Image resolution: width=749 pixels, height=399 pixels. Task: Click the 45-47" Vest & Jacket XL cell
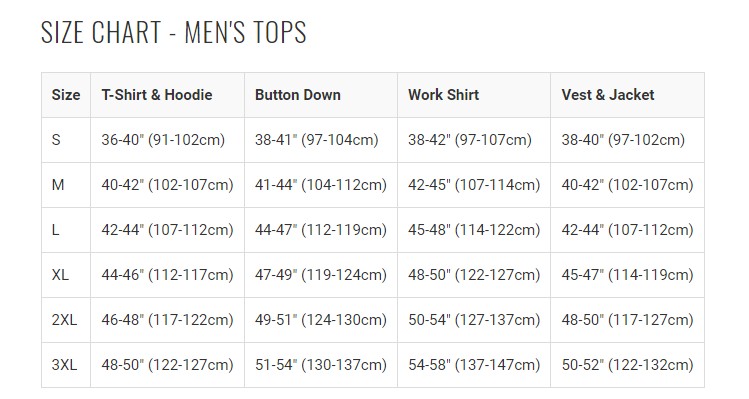coord(627,275)
